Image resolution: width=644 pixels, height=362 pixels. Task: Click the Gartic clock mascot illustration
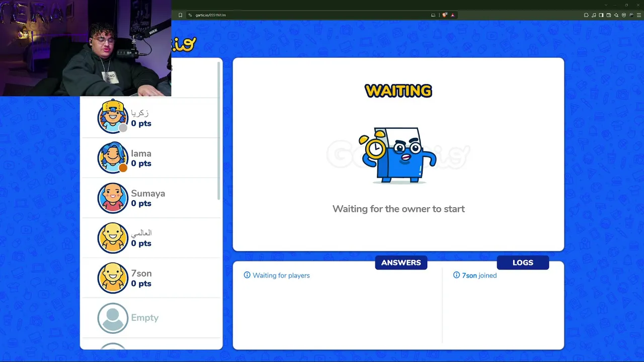click(x=397, y=155)
